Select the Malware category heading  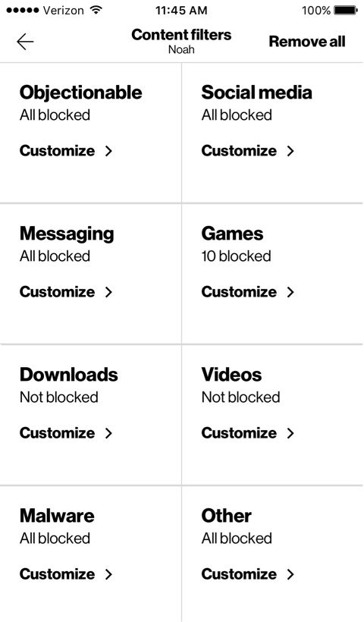point(57,516)
